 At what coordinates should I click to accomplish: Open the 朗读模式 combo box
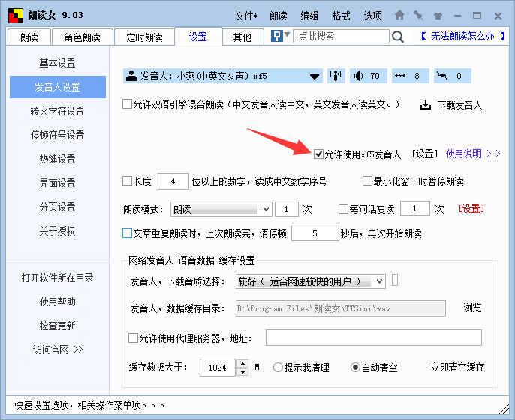[x=221, y=209]
